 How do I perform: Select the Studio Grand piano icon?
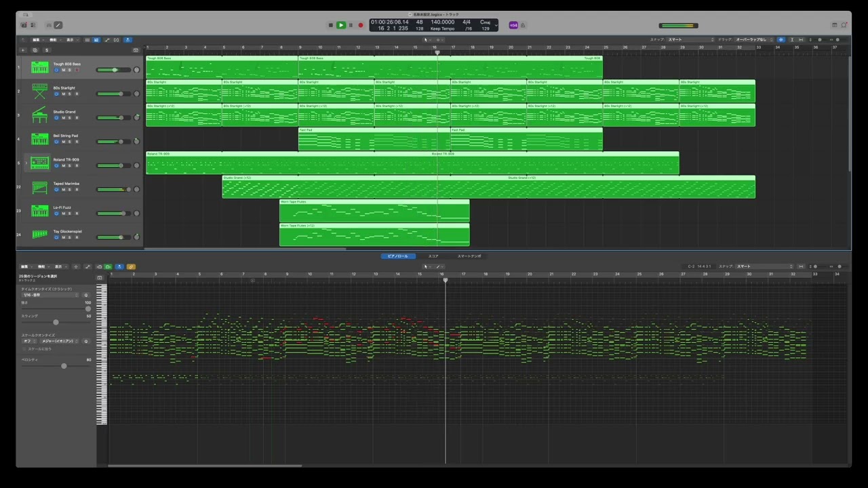40,115
